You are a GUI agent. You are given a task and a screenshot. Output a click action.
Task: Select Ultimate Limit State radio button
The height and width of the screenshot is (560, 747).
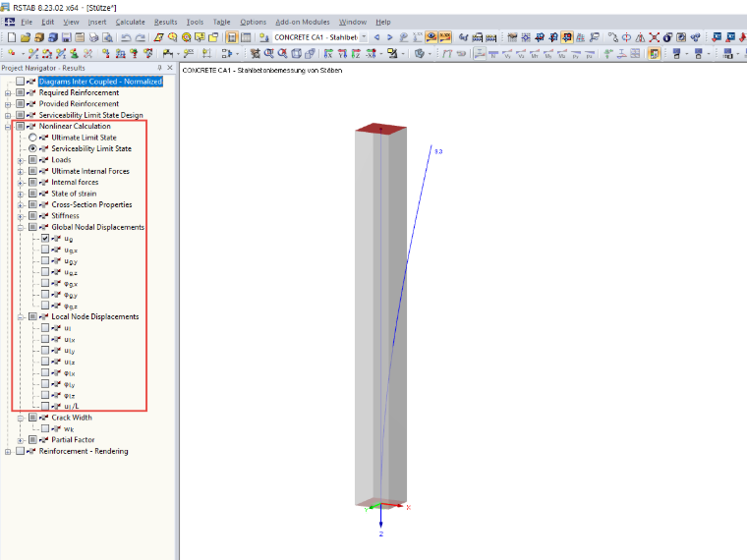click(32, 138)
